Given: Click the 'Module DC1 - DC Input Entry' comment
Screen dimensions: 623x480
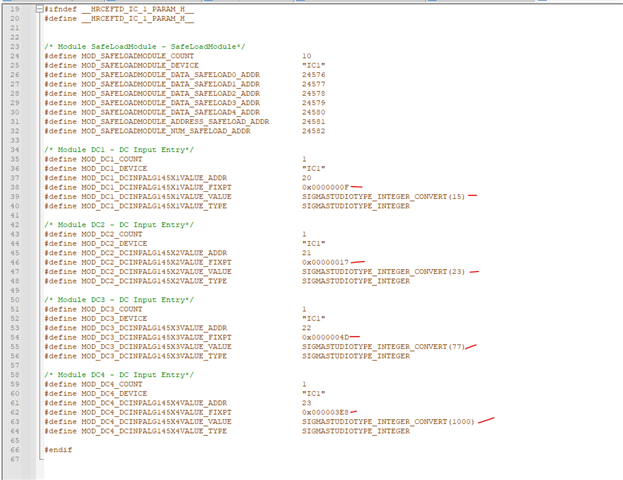Looking at the screenshot, I should [119, 150].
